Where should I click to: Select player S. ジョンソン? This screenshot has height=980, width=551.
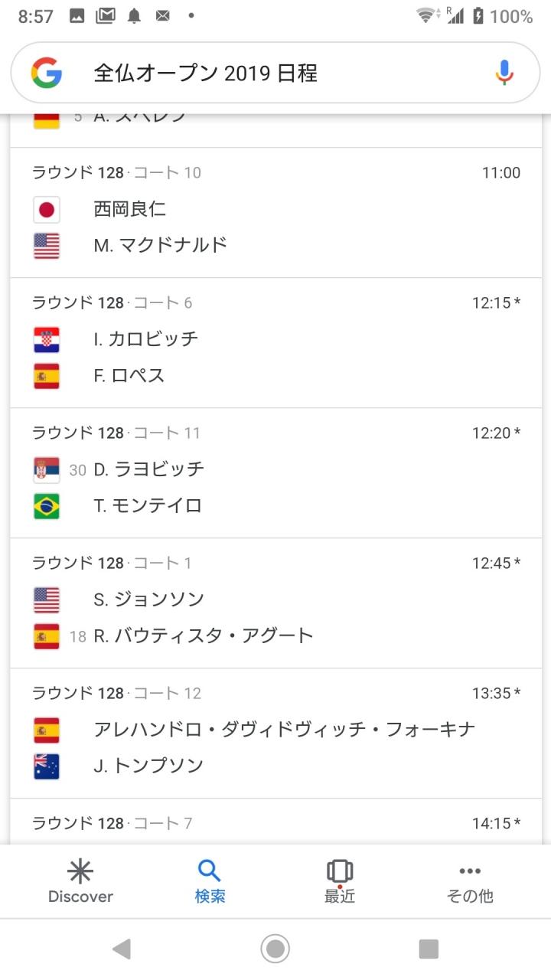149,599
